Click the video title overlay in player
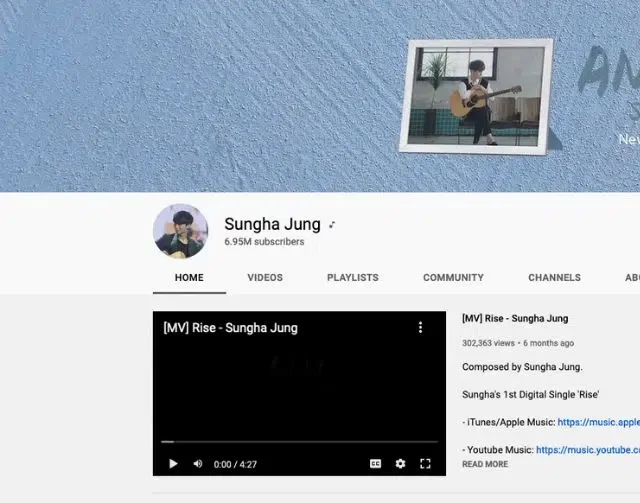640x503 pixels. click(231, 327)
